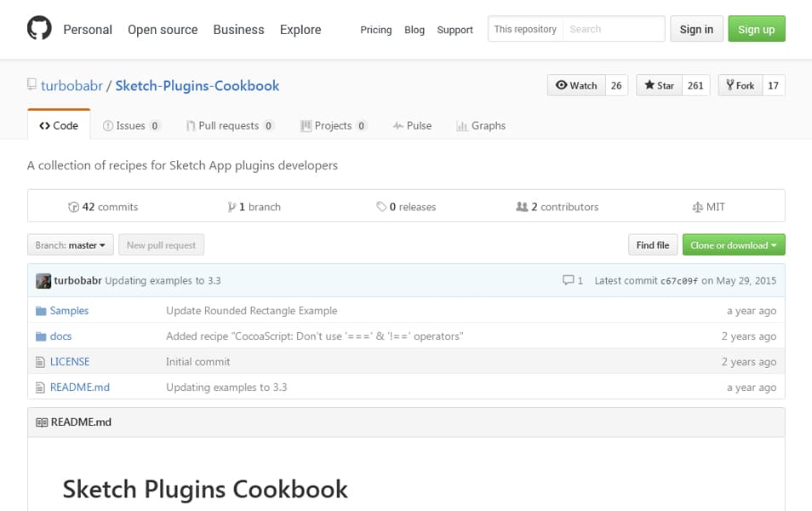Click the Find file button
The height and width of the screenshot is (511, 812).
click(652, 244)
